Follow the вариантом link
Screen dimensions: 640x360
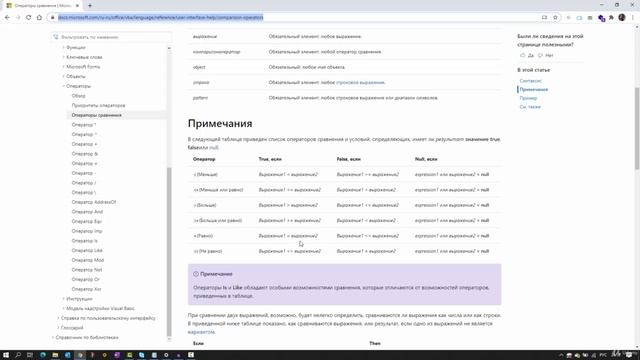pos(201,332)
